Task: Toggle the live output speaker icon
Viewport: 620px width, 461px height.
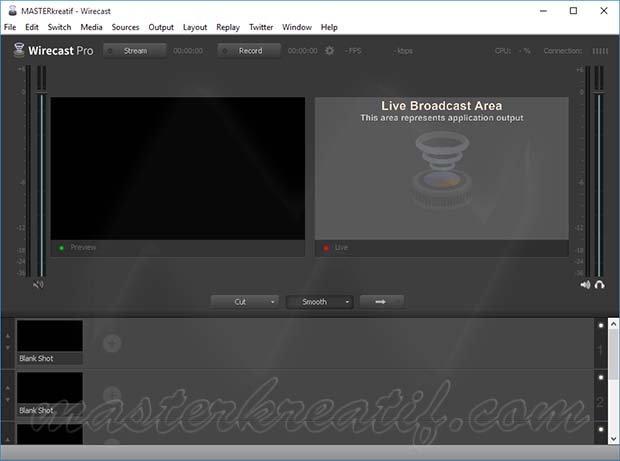Action: click(585, 285)
